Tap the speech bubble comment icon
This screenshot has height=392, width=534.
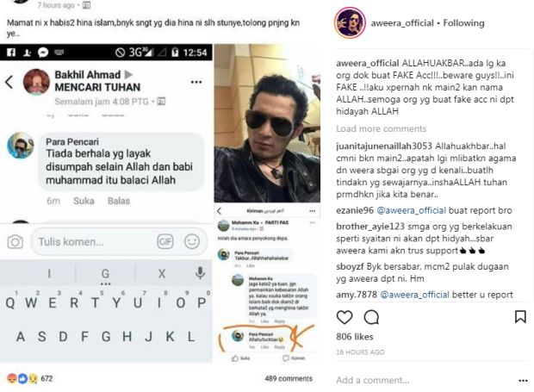pos(371,317)
